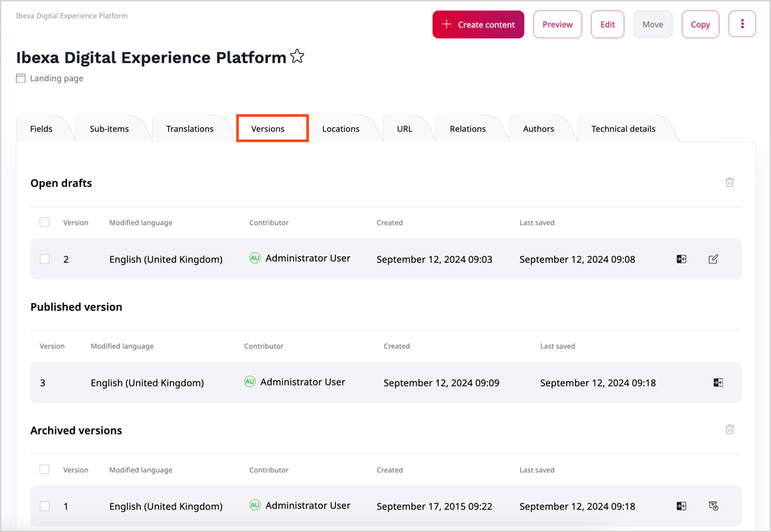Screen dimensions: 771x532
Task: Go to the Technical details tab
Action: point(623,128)
